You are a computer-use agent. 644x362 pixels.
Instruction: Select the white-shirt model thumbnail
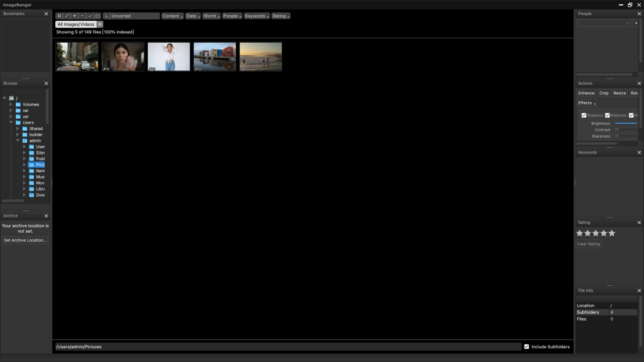pyautogui.click(x=169, y=57)
